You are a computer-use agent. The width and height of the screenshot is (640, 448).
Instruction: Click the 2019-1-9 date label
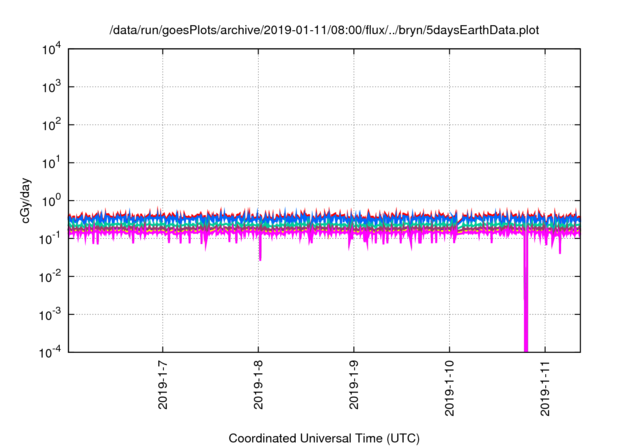click(x=353, y=385)
